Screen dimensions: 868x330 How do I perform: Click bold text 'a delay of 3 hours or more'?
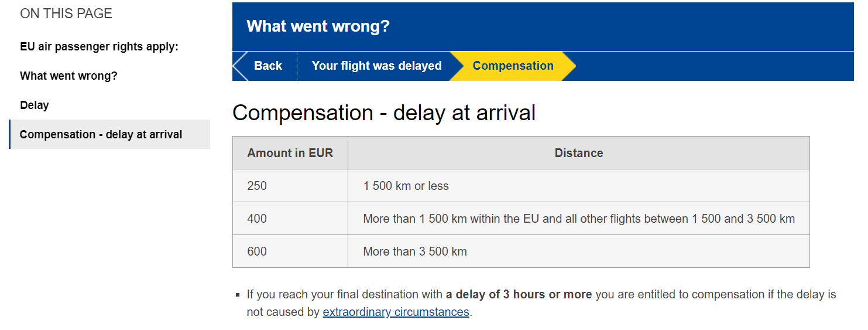(519, 294)
